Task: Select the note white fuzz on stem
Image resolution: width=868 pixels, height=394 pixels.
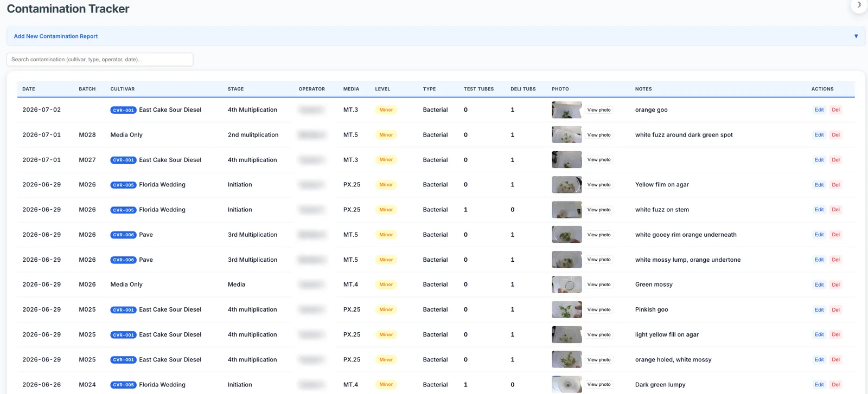Action: [662, 210]
